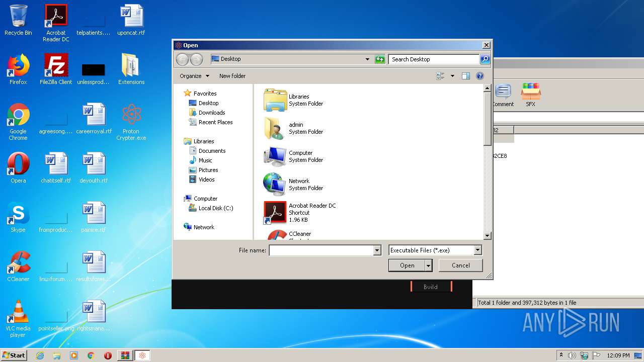Refresh the Desktop location in dialog

(x=380, y=59)
